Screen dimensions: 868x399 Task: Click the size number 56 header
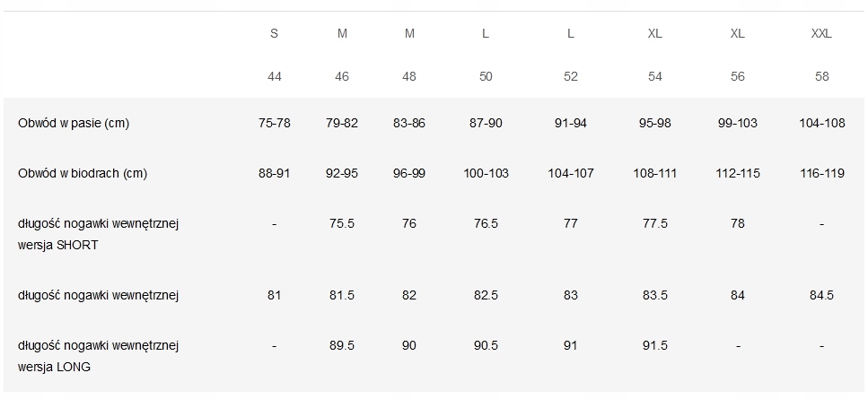tap(737, 77)
